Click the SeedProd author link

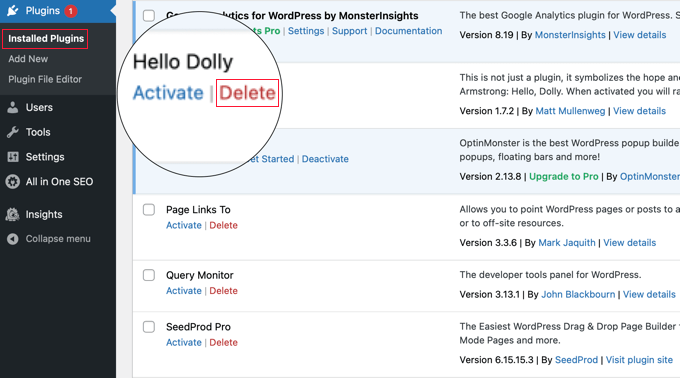point(576,360)
